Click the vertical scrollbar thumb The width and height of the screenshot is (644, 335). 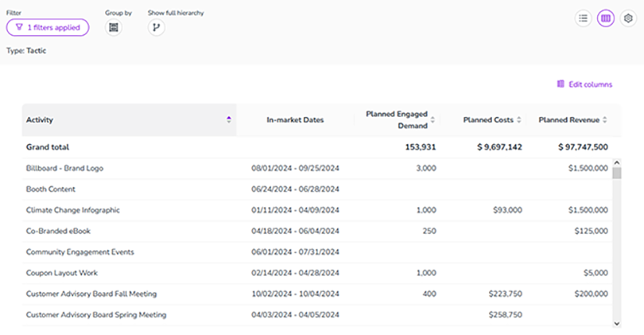pyautogui.click(x=617, y=173)
